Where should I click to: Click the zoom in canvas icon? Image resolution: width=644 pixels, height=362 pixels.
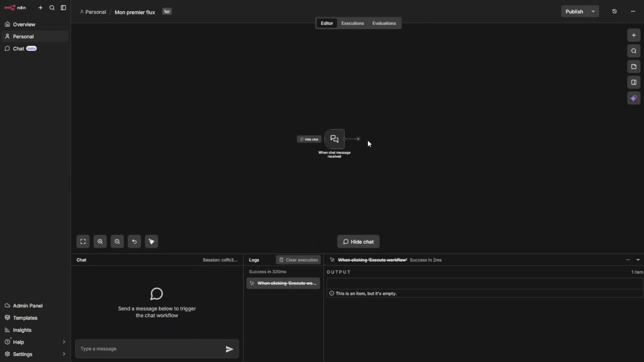click(100, 241)
